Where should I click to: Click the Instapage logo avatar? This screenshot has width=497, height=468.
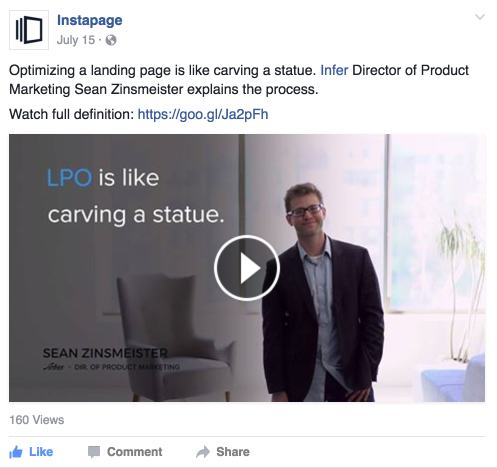29,30
